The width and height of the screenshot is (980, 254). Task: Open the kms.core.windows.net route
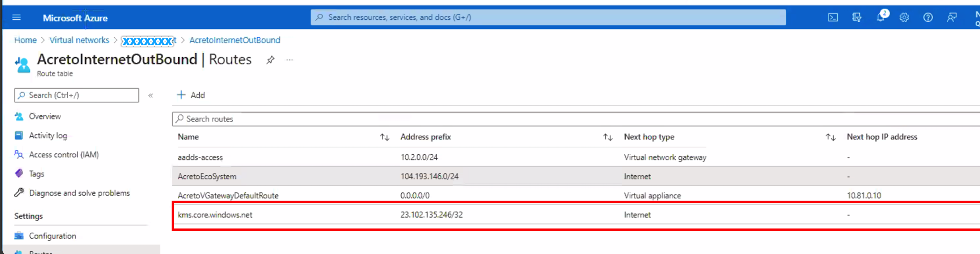[x=215, y=215]
